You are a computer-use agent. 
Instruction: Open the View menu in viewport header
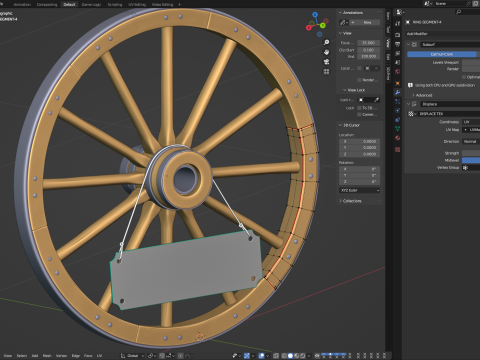[x=8, y=356]
